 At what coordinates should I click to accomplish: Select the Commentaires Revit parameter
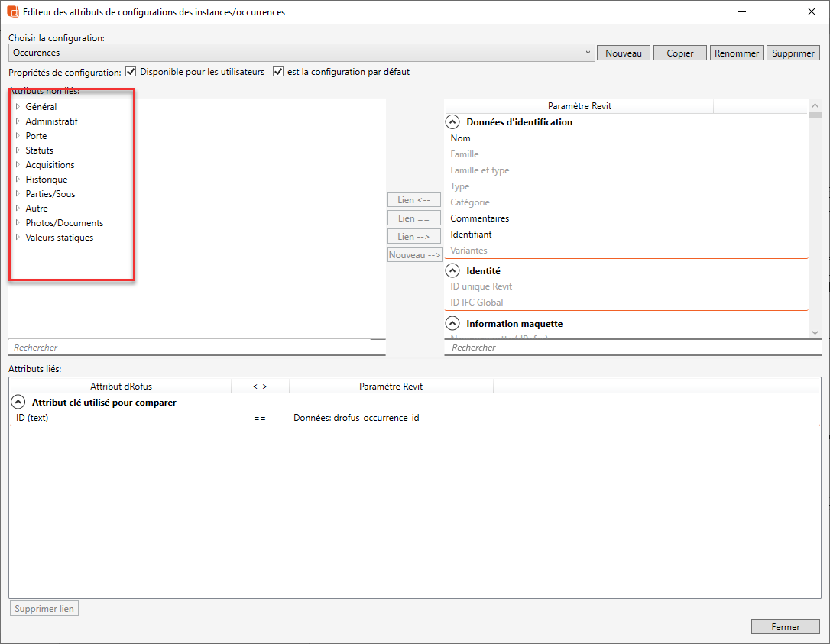479,218
